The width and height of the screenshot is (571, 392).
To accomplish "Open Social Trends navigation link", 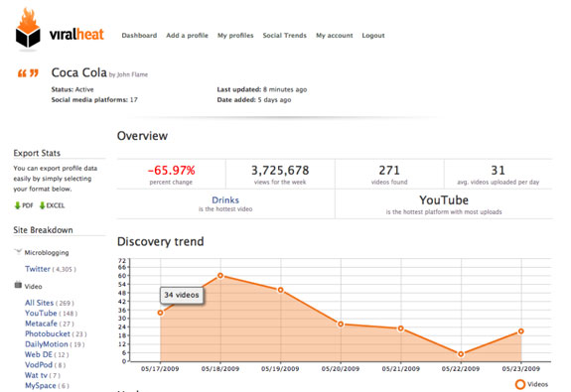I will [x=284, y=36].
